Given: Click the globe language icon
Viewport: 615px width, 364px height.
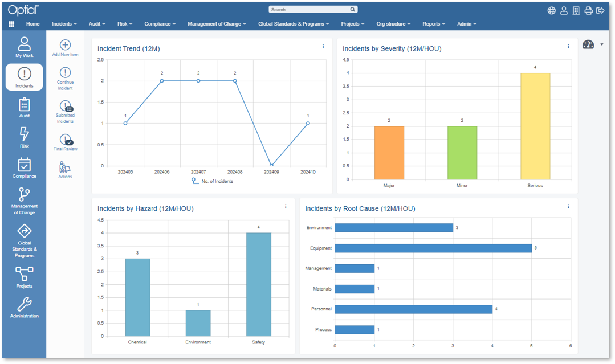Looking at the screenshot, I should (x=551, y=10).
